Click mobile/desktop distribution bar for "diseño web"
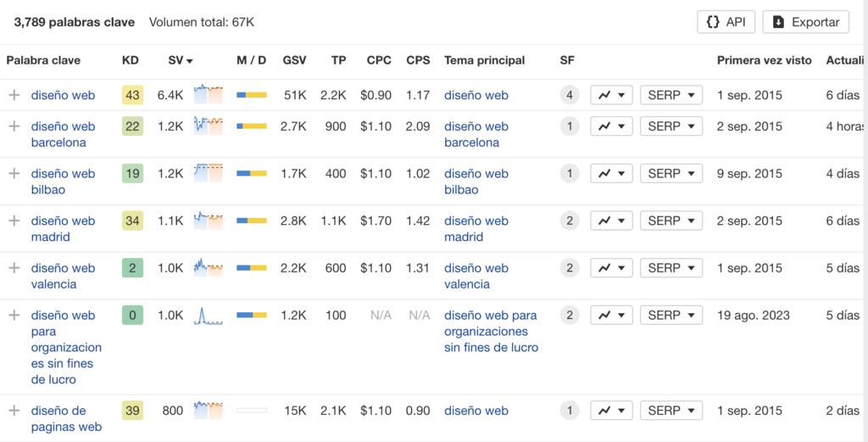This screenshot has height=442, width=868. [x=251, y=95]
